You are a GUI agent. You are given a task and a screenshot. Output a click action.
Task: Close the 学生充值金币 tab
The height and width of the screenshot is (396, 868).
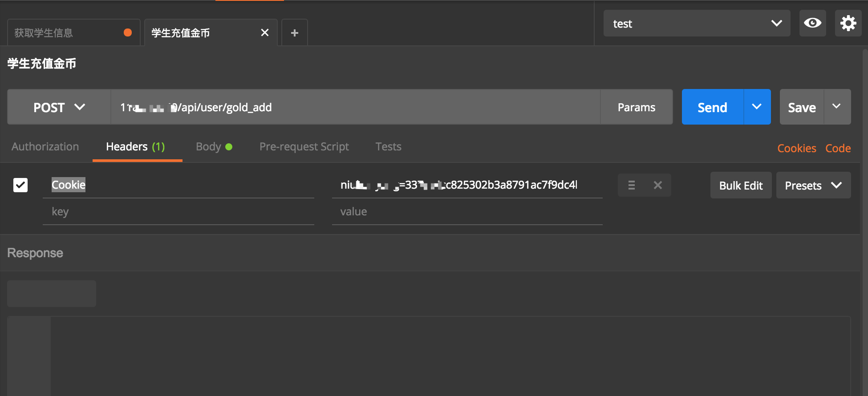265,32
